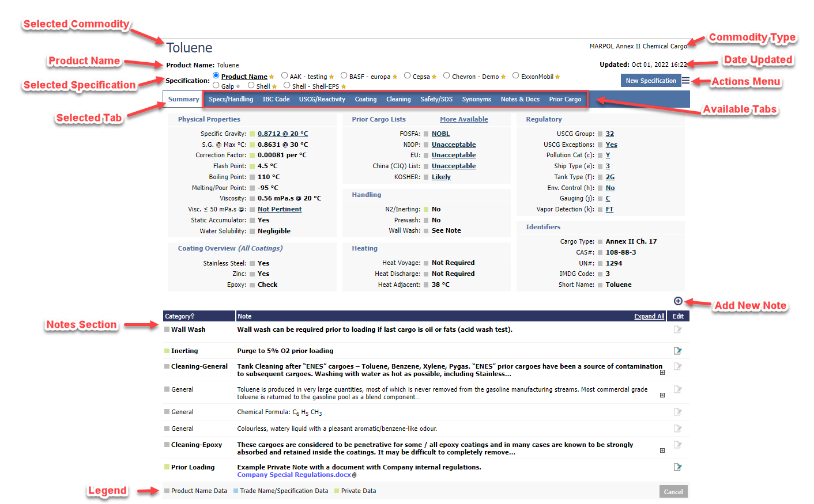Click the paperclip on Company Special Regulations.docx
This screenshot has height=504, width=814.
[x=354, y=475]
